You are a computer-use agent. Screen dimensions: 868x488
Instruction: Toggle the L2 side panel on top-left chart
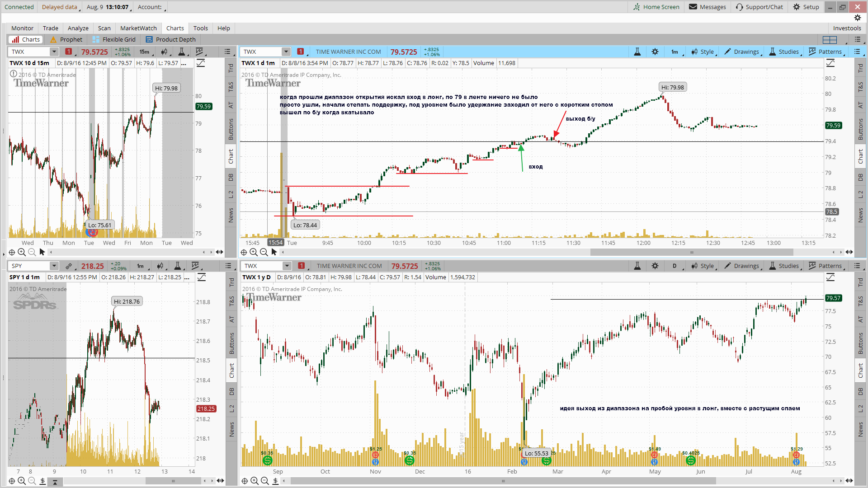[231, 194]
